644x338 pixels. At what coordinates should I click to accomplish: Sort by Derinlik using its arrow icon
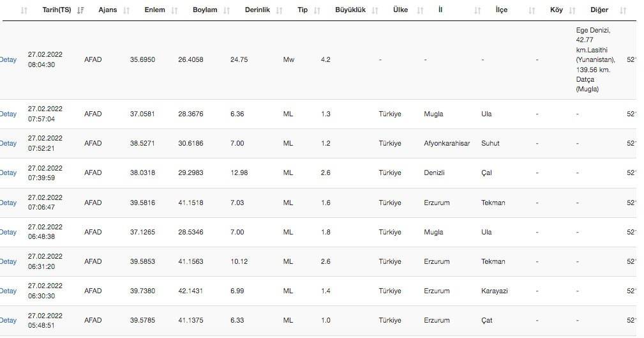[x=280, y=11]
